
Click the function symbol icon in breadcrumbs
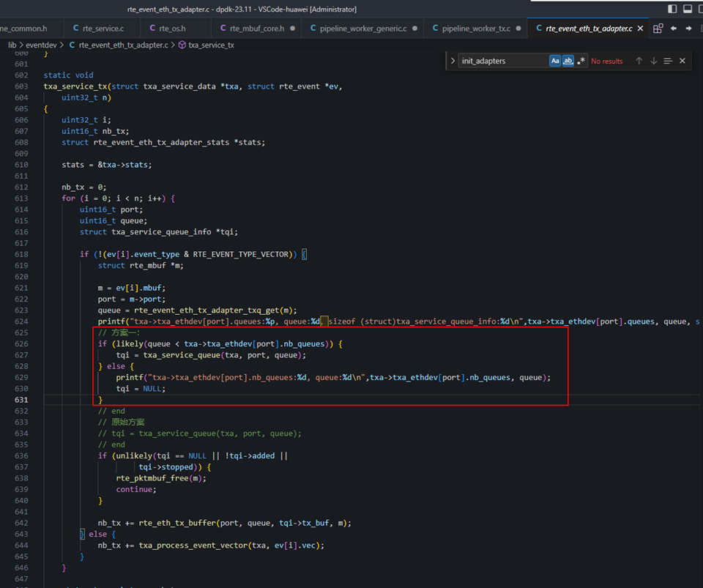(x=182, y=45)
